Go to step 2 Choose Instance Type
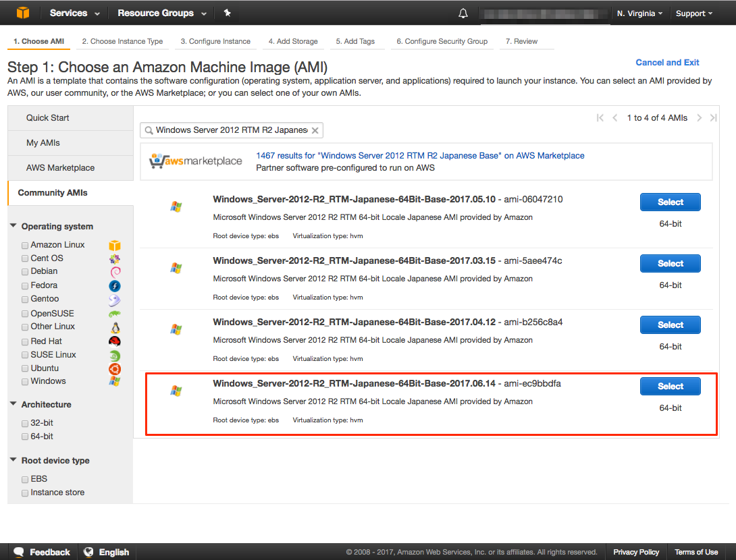The image size is (736, 560). tap(122, 41)
